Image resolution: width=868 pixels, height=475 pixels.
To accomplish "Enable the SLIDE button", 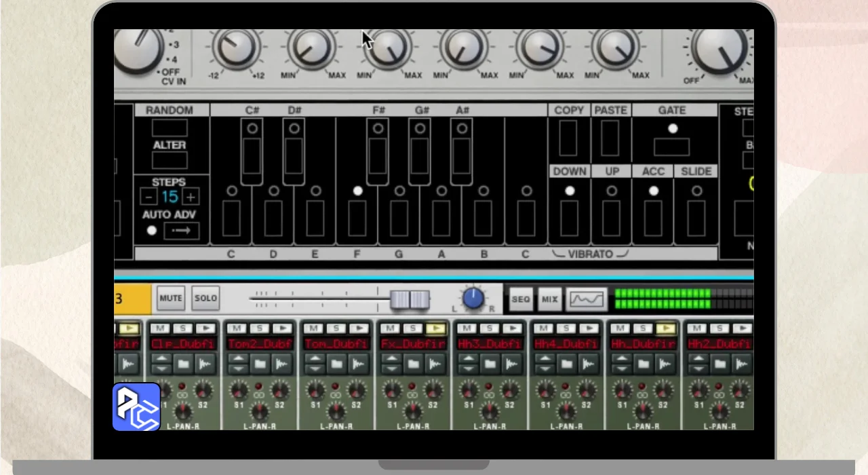I will pyautogui.click(x=696, y=218).
